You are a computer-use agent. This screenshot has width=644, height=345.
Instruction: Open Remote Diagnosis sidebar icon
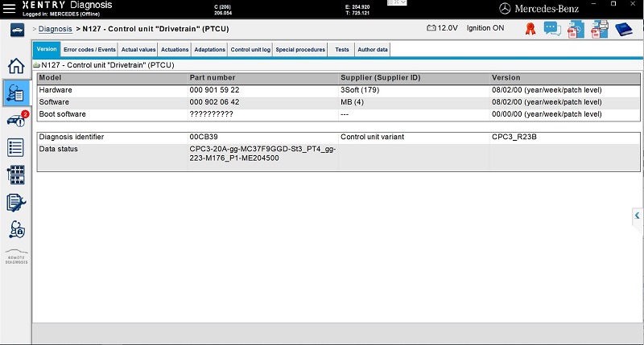[x=16, y=257]
